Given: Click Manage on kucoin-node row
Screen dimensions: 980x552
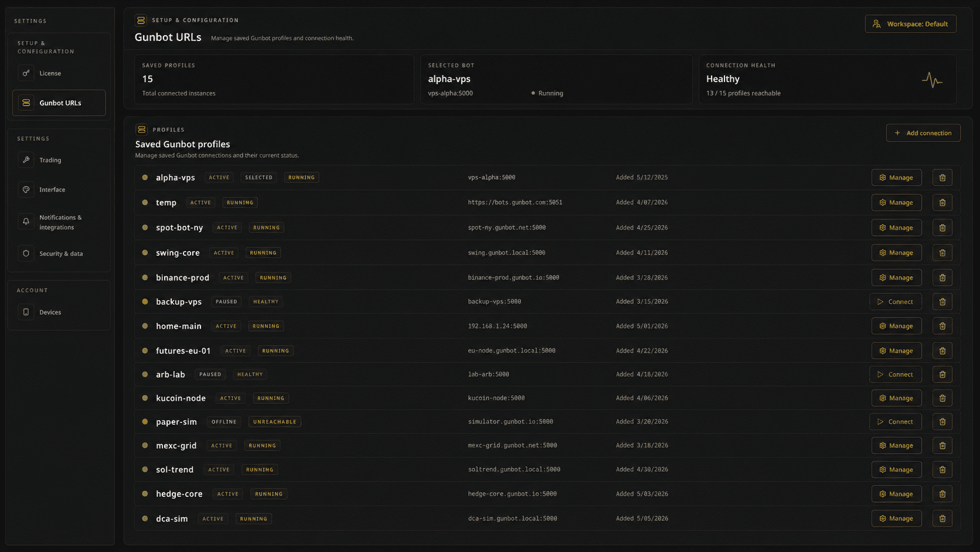Looking at the screenshot, I should click(896, 398).
